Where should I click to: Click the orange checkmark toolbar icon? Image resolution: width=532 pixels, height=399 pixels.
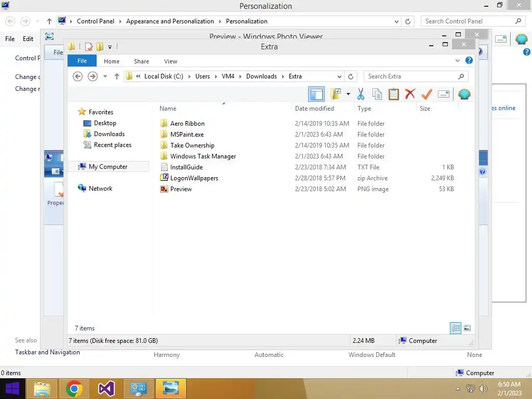pos(427,94)
